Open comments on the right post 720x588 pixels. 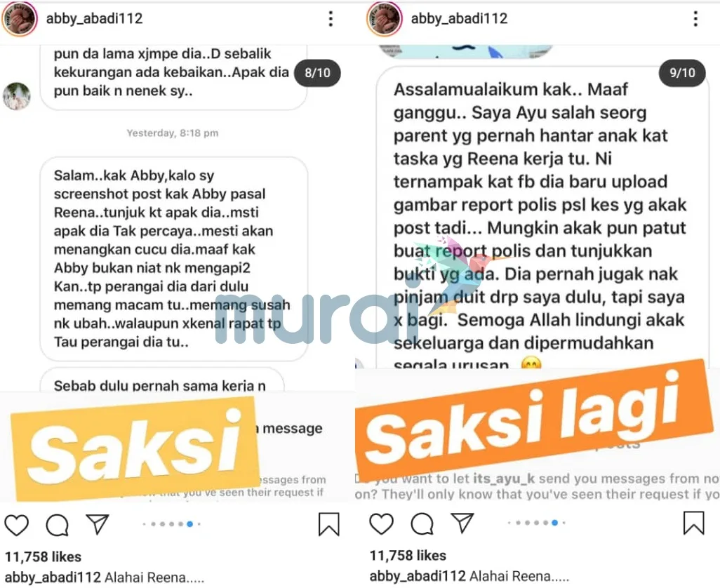(422, 523)
